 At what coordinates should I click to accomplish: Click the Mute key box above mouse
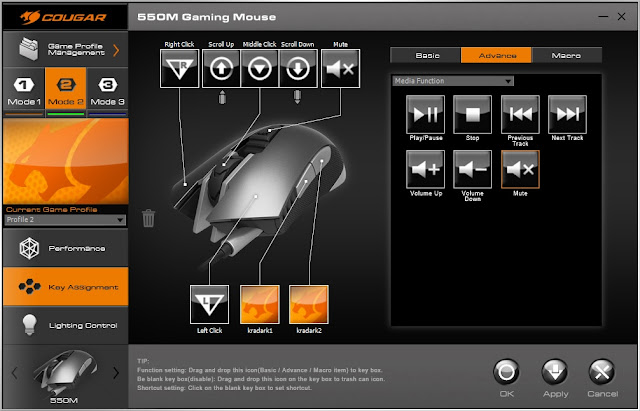340,69
